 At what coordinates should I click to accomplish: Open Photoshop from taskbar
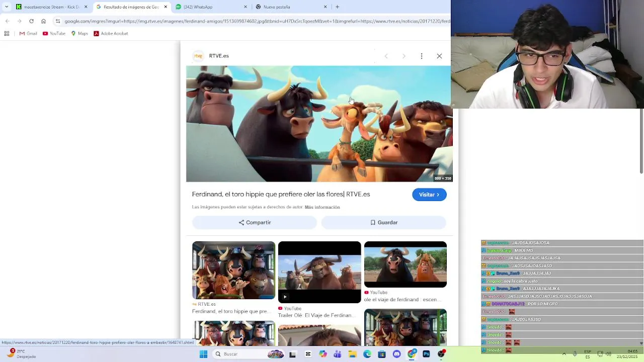[x=427, y=354]
